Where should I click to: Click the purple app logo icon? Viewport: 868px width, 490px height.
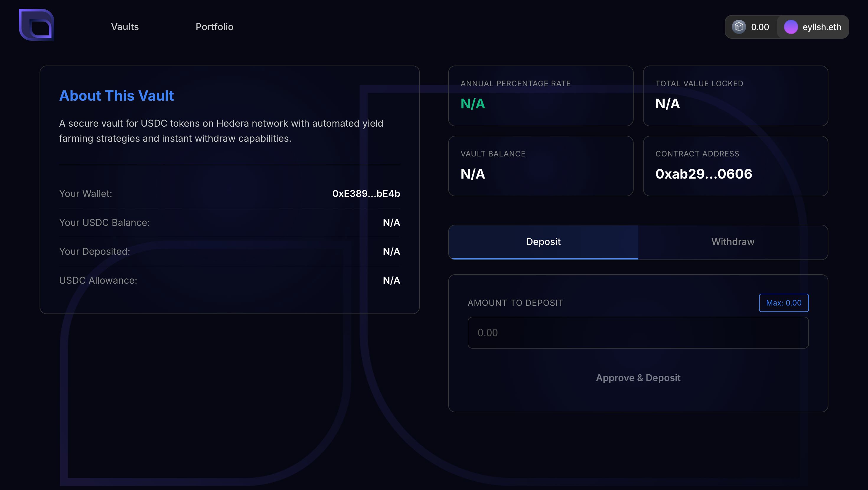(x=36, y=24)
